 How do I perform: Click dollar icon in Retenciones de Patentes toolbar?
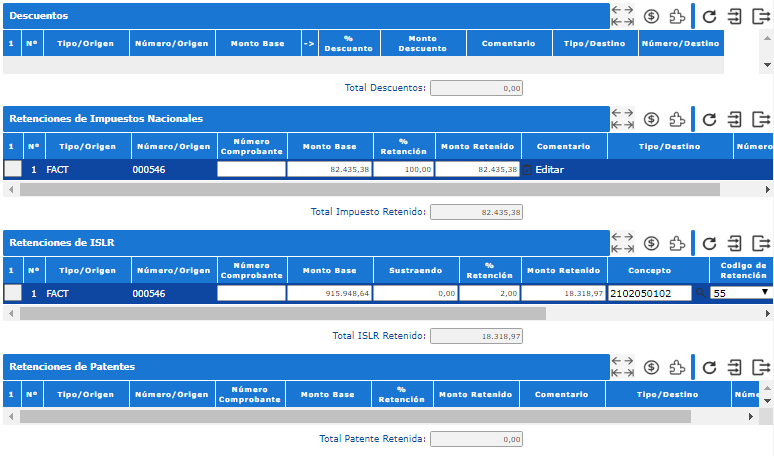(651, 368)
